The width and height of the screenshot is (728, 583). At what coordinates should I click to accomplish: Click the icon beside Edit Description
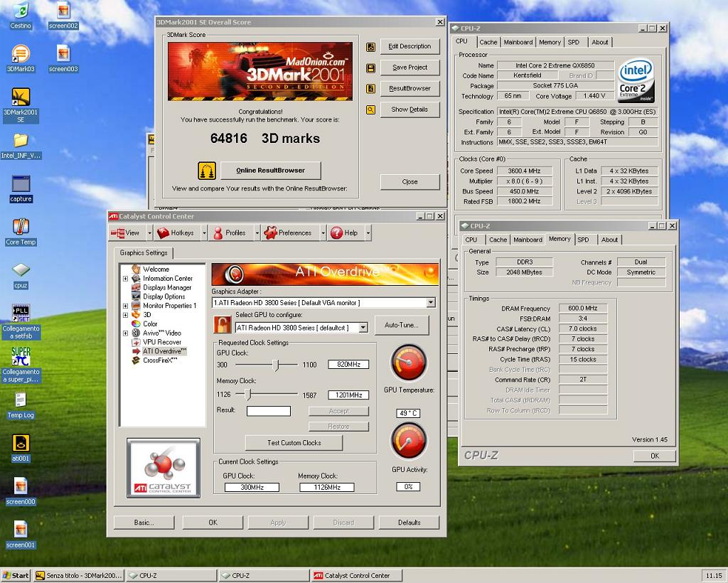coord(370,47)
